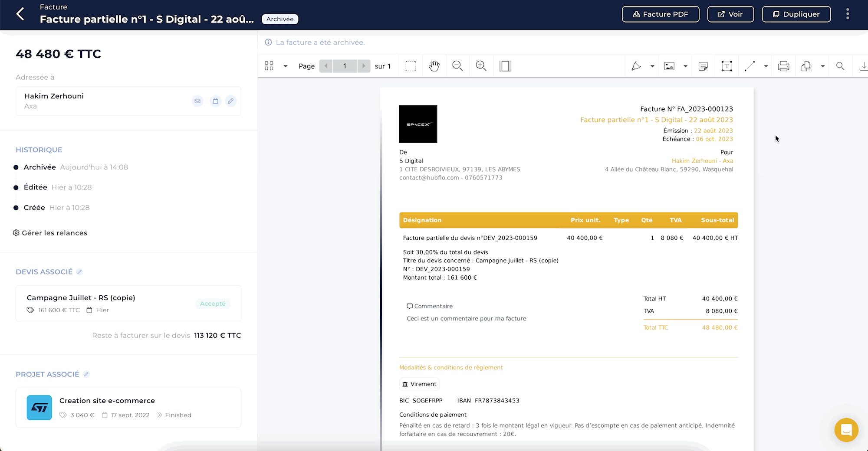Image resolution: width=868 pixels, height=451 pixels.
Task: Toggle the page layout view icon
Action: pos(505,66)
